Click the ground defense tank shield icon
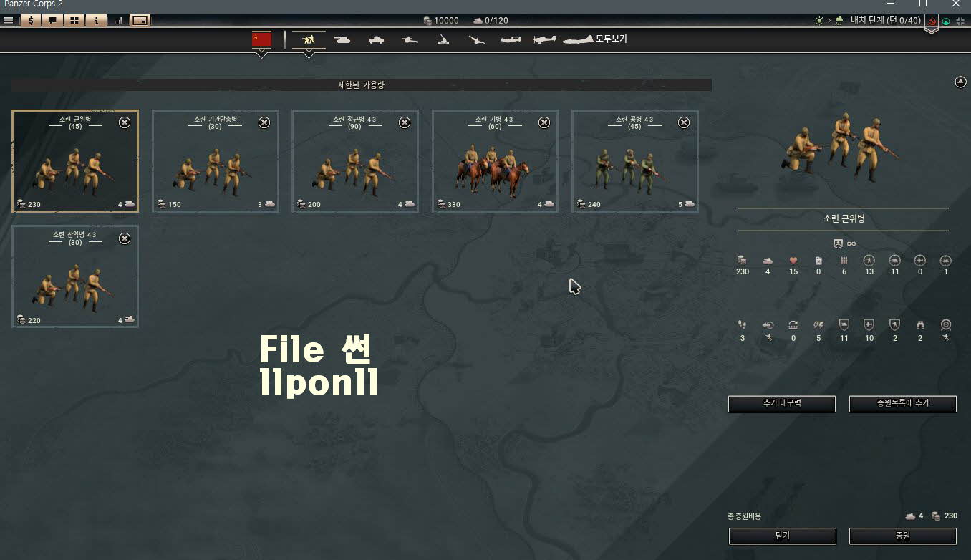 (x=844, y=324)
